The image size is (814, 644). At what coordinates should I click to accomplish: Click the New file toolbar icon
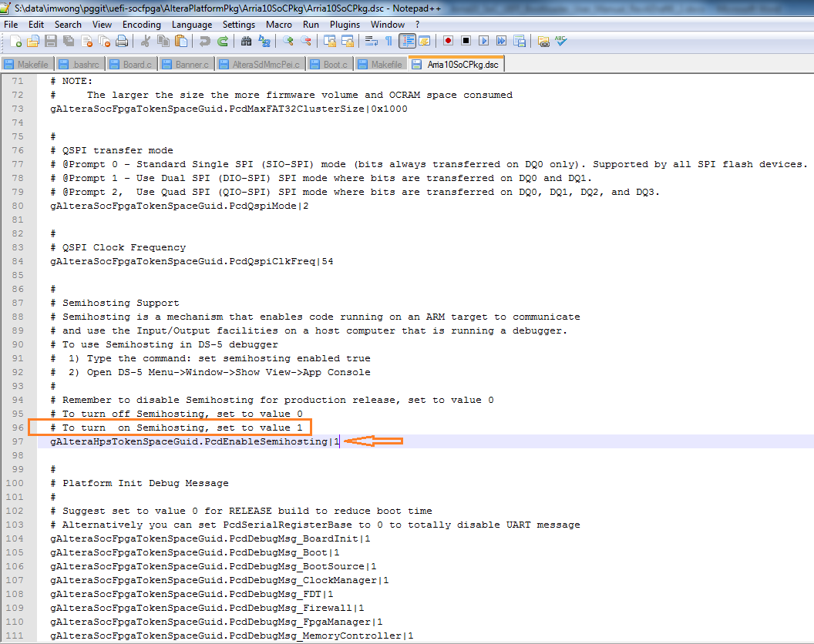15,41
